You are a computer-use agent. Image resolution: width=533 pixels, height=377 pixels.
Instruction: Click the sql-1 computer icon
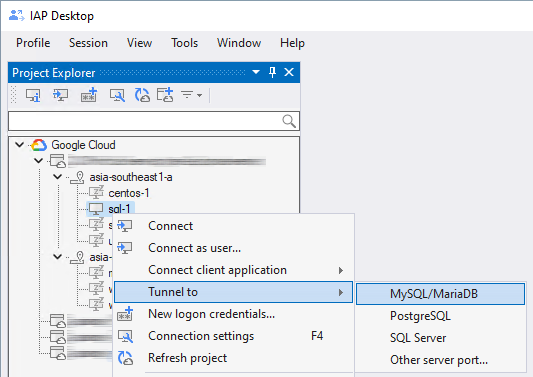[x=96, y=209]
